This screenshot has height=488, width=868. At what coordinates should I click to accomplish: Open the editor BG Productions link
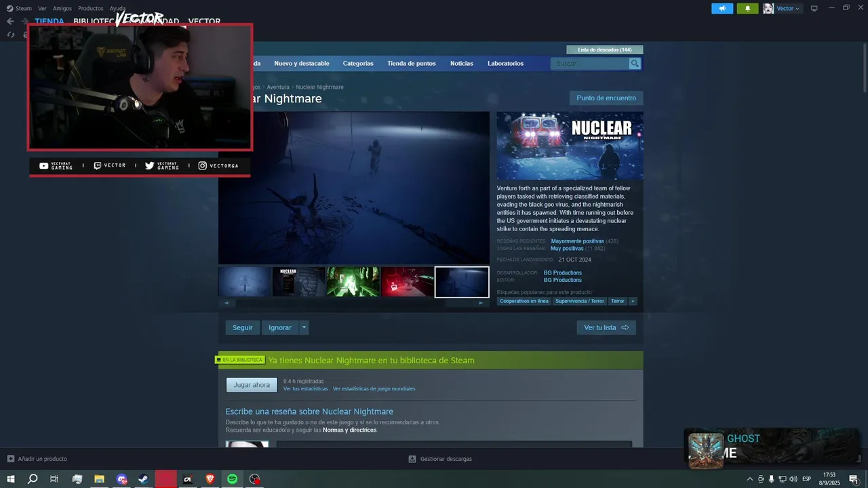point(563,280)
